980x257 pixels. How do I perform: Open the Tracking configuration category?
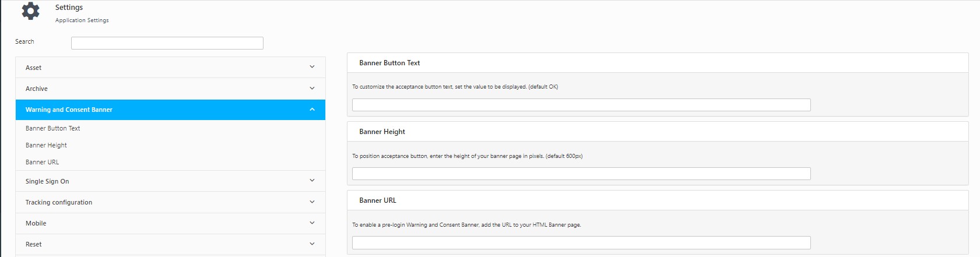point(170,202)
